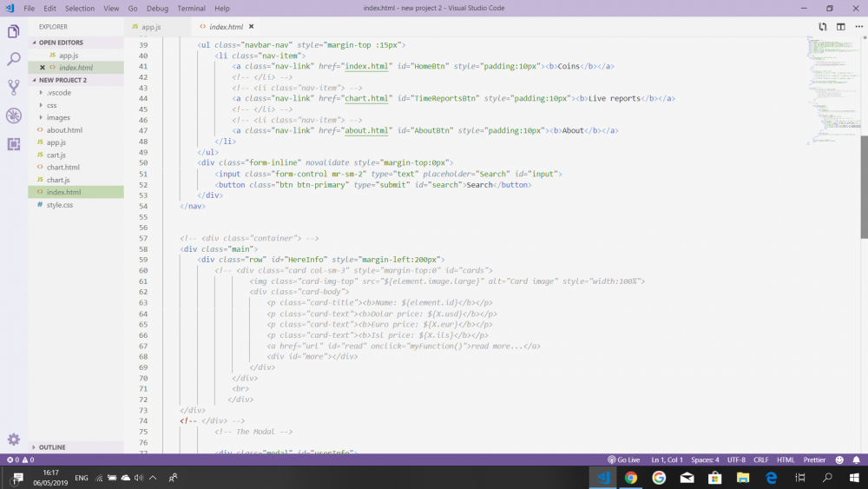Open the Manage gear menu
The image size is (868, 489).
click(x=13, y=439)
